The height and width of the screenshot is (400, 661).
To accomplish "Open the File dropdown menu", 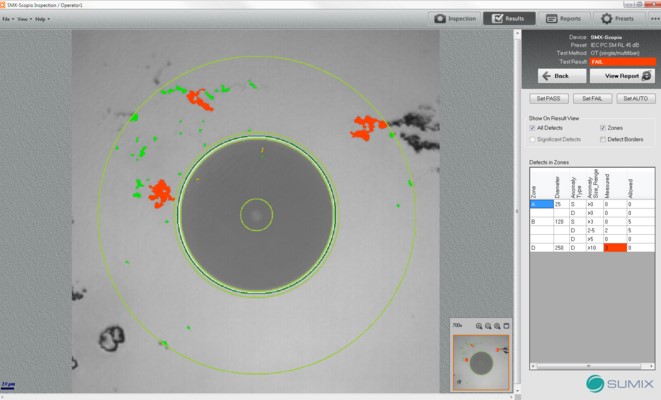I will point(8,19).
